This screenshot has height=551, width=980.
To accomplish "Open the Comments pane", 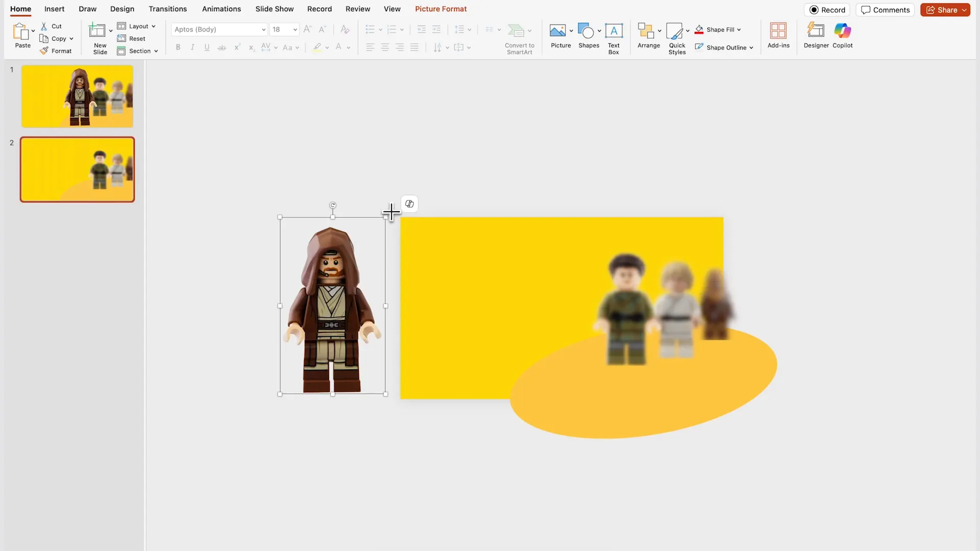I will coord(885,10).
